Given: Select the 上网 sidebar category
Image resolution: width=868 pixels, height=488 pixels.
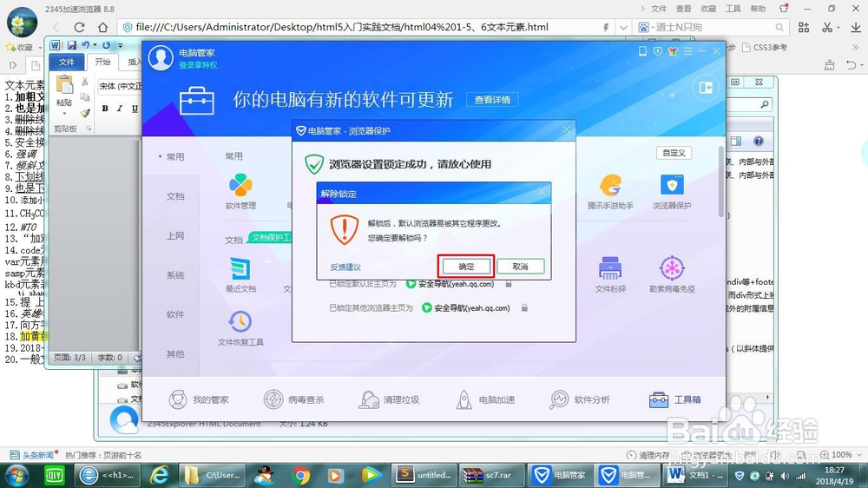Looking at the screenshot, I should click(175, 235).
